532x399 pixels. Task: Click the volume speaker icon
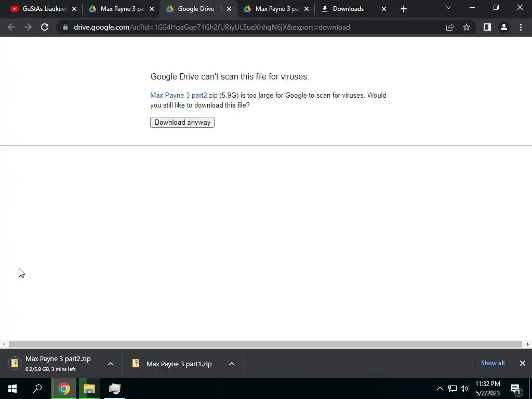(464, 389)
